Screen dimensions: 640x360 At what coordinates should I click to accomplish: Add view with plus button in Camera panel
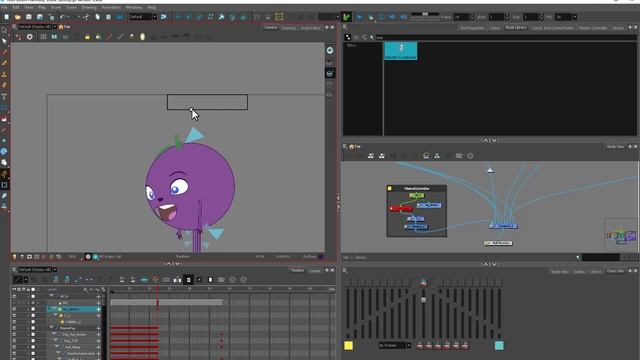pyautogui.click(x=326, y=27)
